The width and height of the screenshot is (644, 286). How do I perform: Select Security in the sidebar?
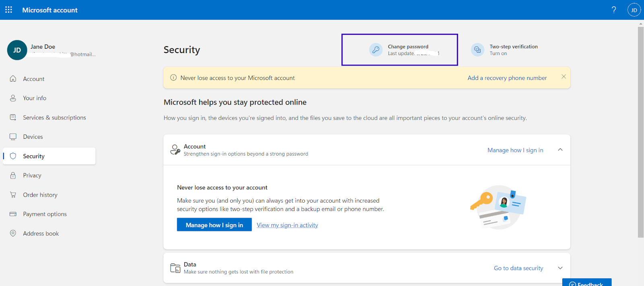(x=50, y=156)
